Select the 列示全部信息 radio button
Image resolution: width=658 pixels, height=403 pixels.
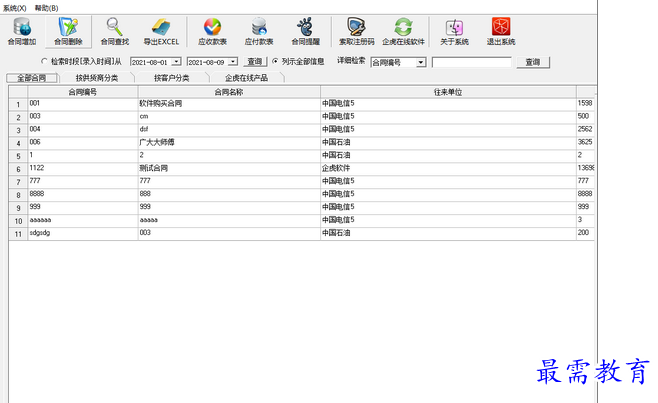point(275,61)
